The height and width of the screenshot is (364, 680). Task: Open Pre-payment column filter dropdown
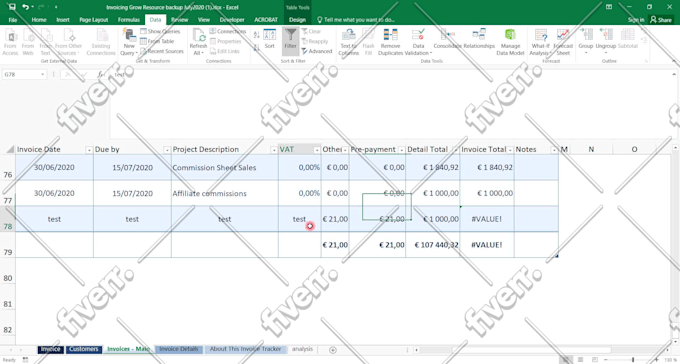pos(402,150)
